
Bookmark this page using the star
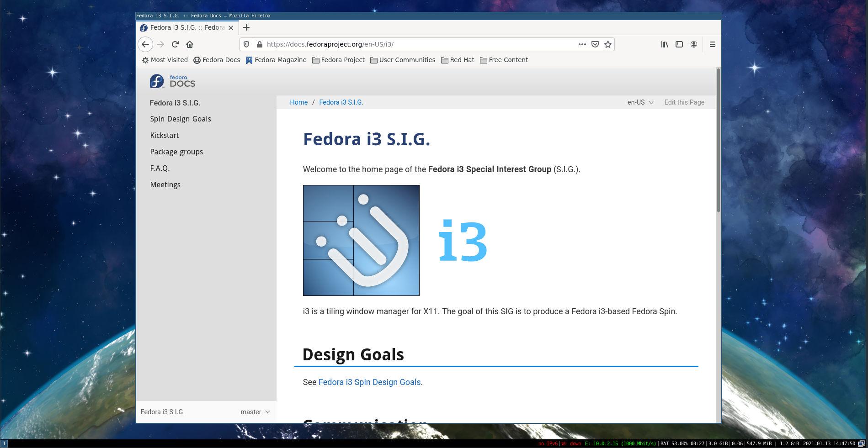(607, 44)
